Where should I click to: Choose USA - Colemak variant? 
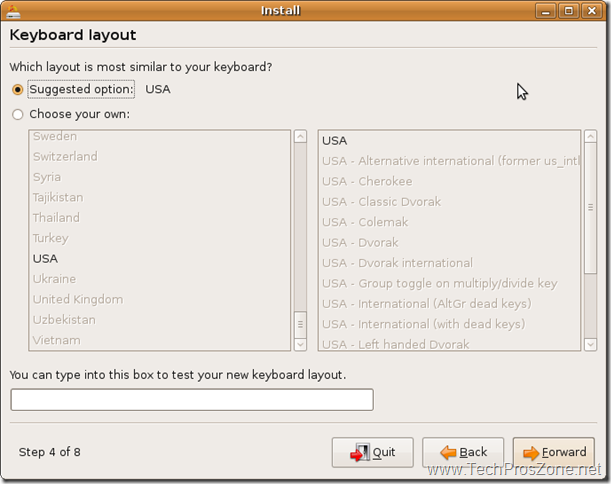pos(449,222)
